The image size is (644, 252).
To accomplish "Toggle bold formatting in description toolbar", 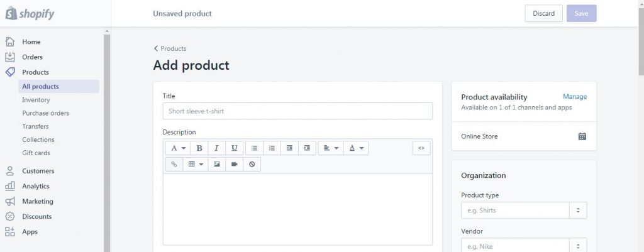I will pos(199,148).
